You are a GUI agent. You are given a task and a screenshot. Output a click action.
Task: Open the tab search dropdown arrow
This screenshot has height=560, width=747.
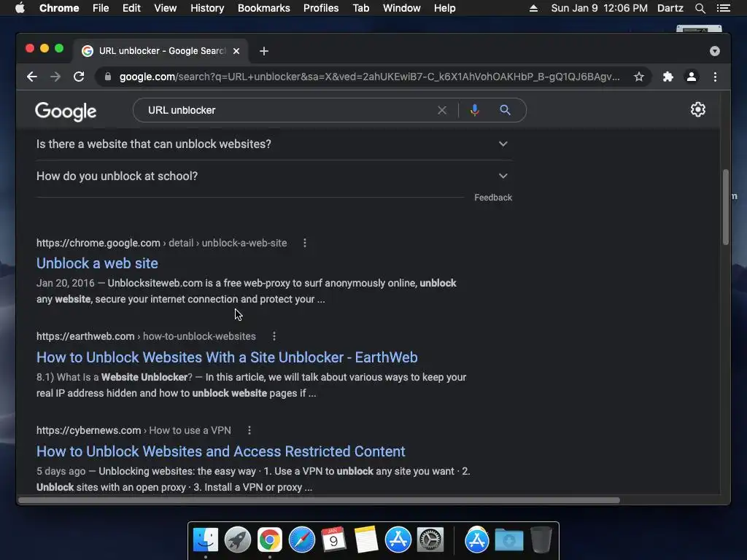point(715,51)
